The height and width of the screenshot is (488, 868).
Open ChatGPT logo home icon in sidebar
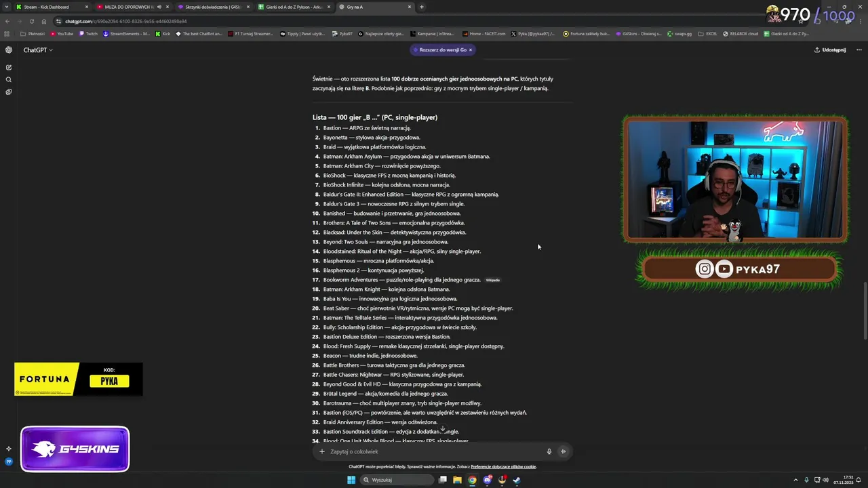click(x=9, y=49)
